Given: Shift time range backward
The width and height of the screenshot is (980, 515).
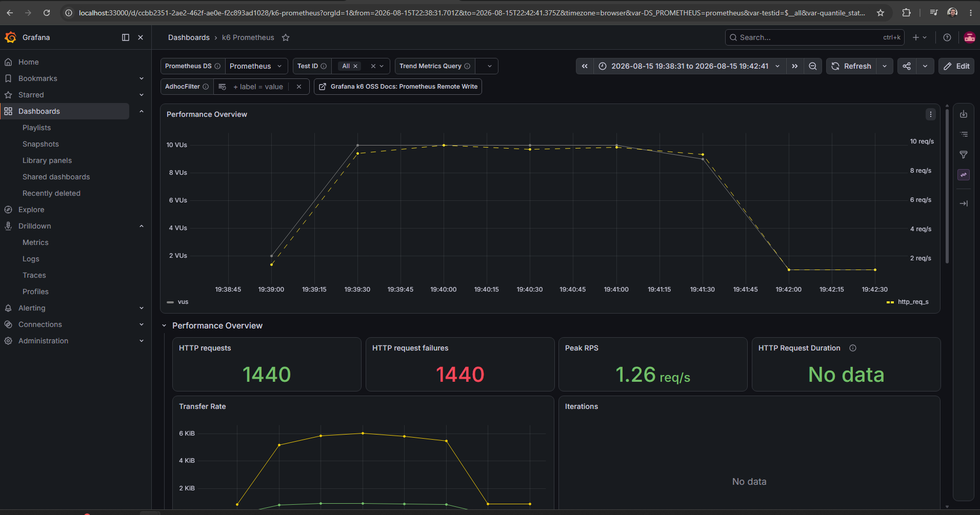Looking at the screenshot, I should tap(585, 66).
